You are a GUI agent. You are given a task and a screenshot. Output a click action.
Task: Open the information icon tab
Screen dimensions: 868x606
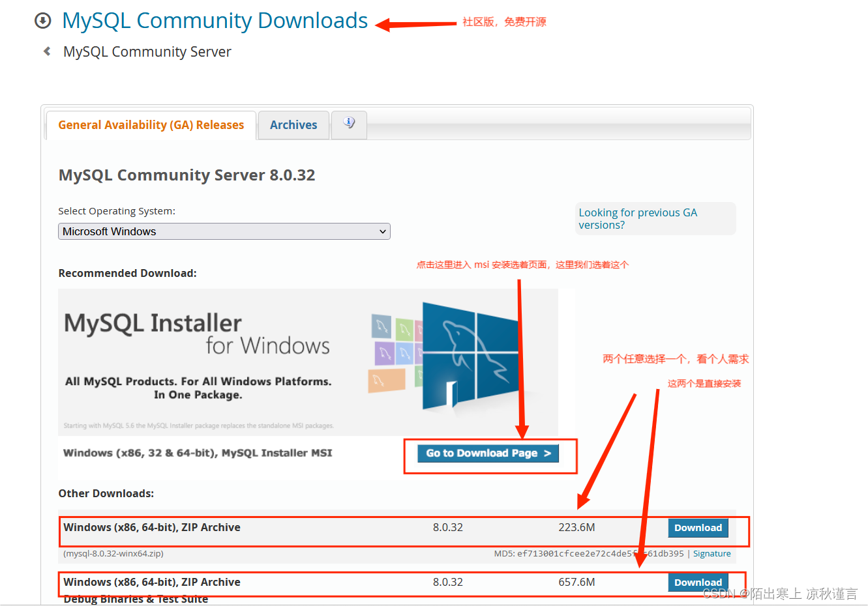[349, 124]
